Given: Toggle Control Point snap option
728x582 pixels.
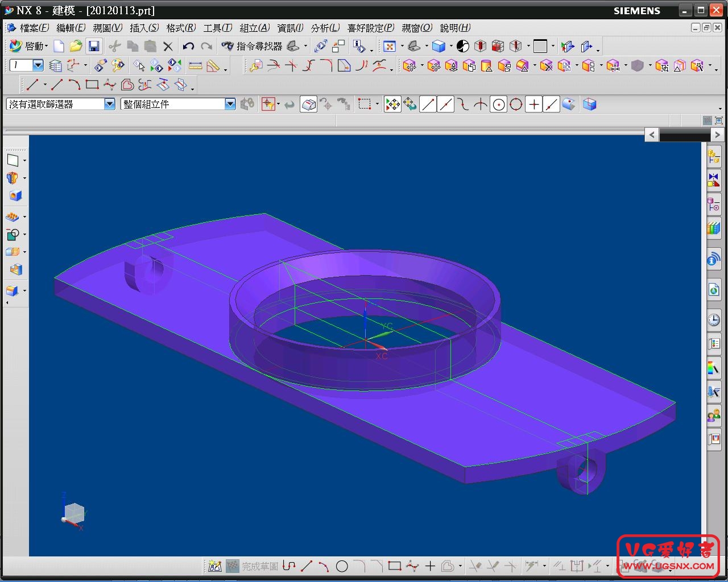Looking at the screenshot, I should pyautogui.click(x=463, y=104).
